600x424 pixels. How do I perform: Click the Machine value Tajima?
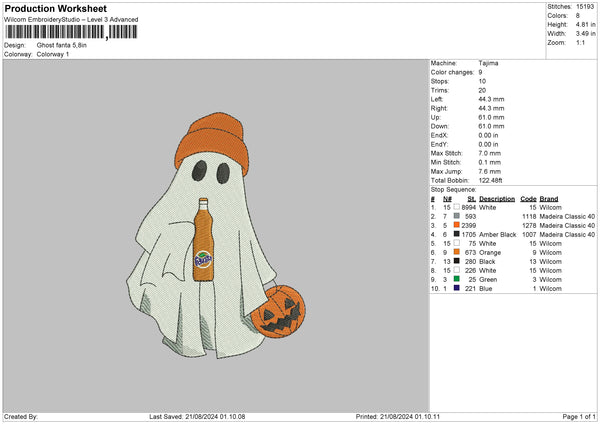490,63
